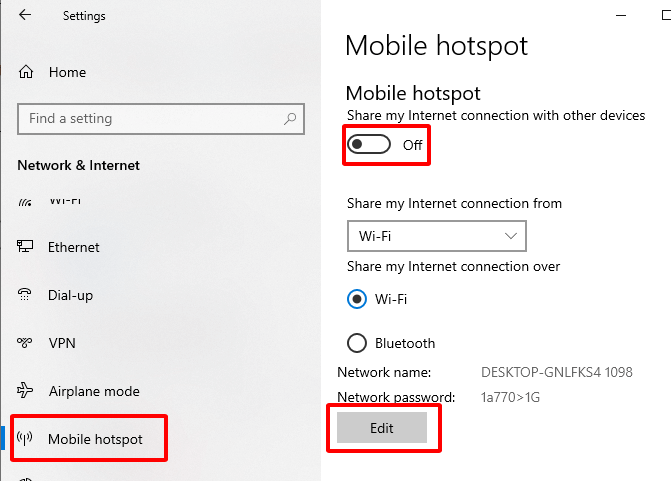
Task: Click the VPN icon
Action: pyautogui.click(x=26, y=343)
